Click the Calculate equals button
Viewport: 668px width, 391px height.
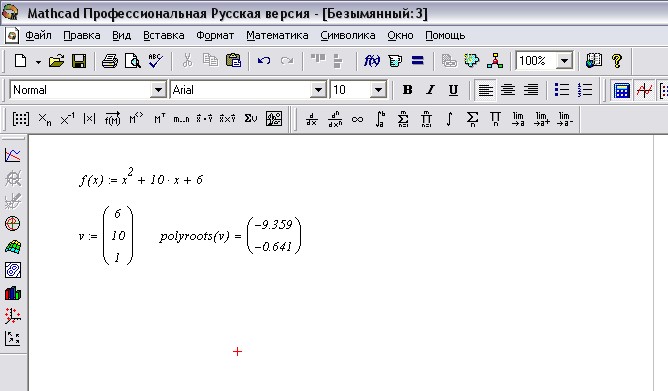418,61
